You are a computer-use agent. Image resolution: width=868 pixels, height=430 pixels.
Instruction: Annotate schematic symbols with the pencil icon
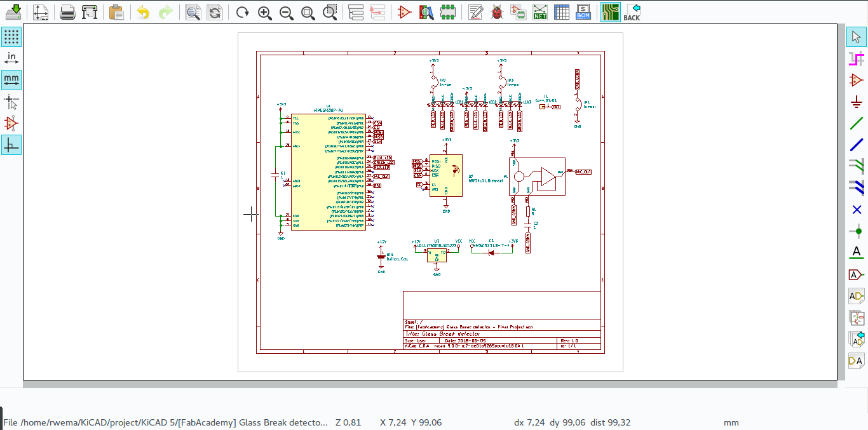pos(475,11)
